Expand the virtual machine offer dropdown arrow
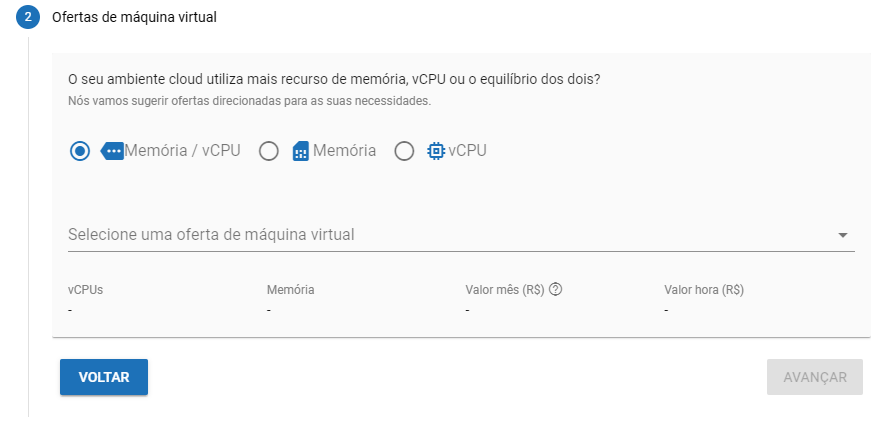The width and height of the screenshot is (881, 422). tap(843, 235)
